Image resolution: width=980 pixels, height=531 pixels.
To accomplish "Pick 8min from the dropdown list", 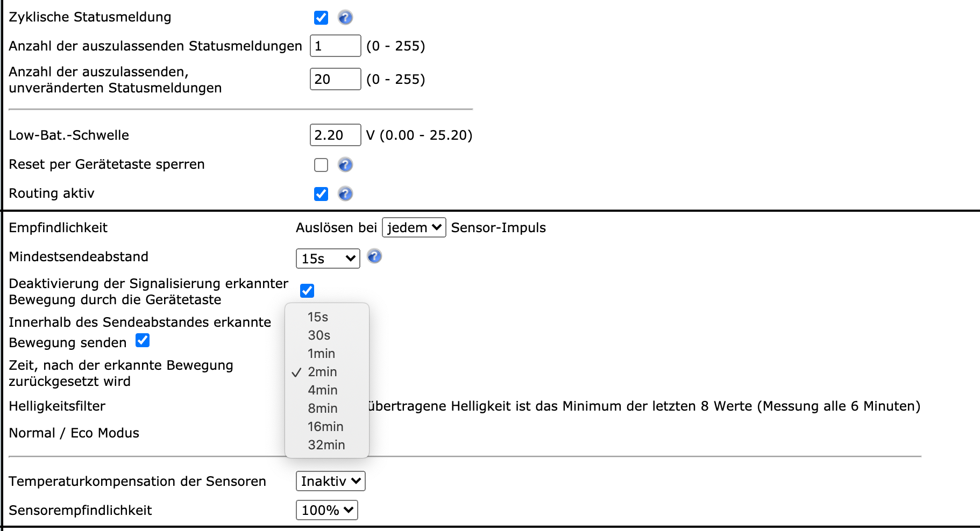I will point(327,408).
